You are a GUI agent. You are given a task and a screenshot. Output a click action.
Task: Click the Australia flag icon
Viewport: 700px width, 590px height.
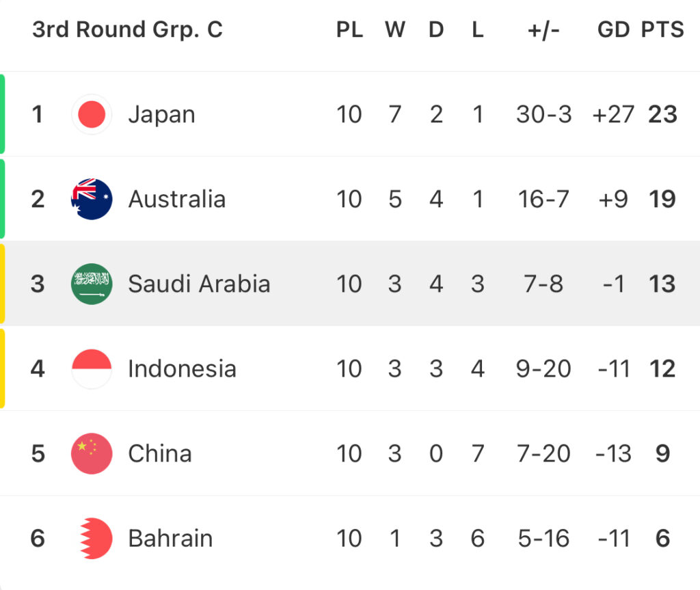pos(92,199)
